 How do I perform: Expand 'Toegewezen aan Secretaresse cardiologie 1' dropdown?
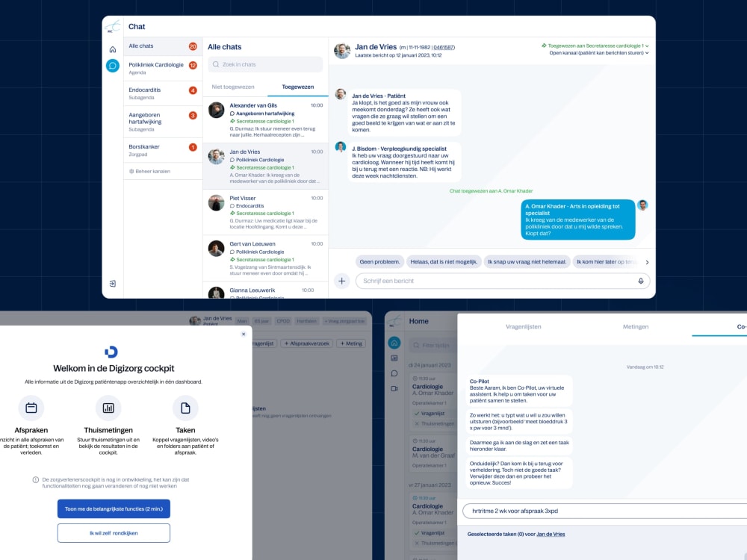[x=595, y=46]
